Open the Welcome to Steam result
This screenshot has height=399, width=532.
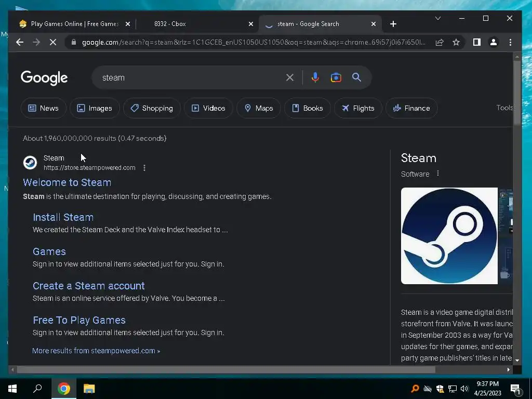tap(67, 182)
